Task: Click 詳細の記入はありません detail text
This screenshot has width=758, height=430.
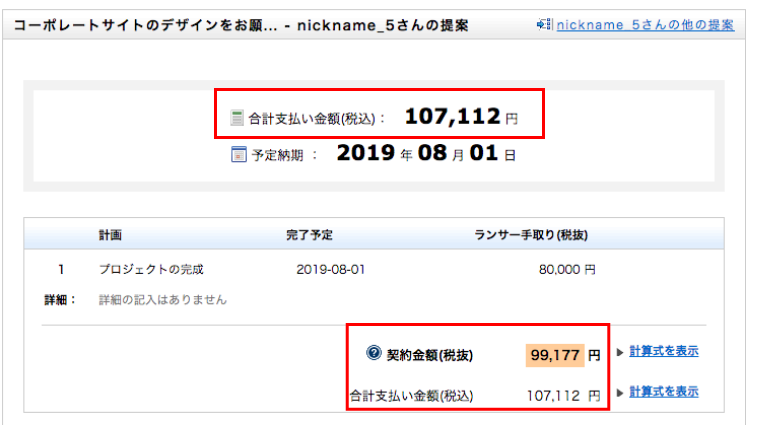Action: (x=162, y=300)
